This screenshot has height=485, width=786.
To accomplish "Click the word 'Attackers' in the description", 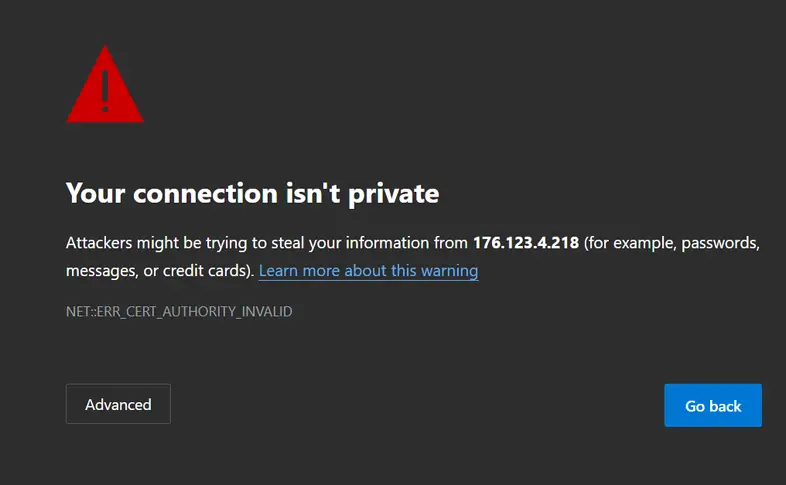I will pyautogui.click(x=99, y=242).
